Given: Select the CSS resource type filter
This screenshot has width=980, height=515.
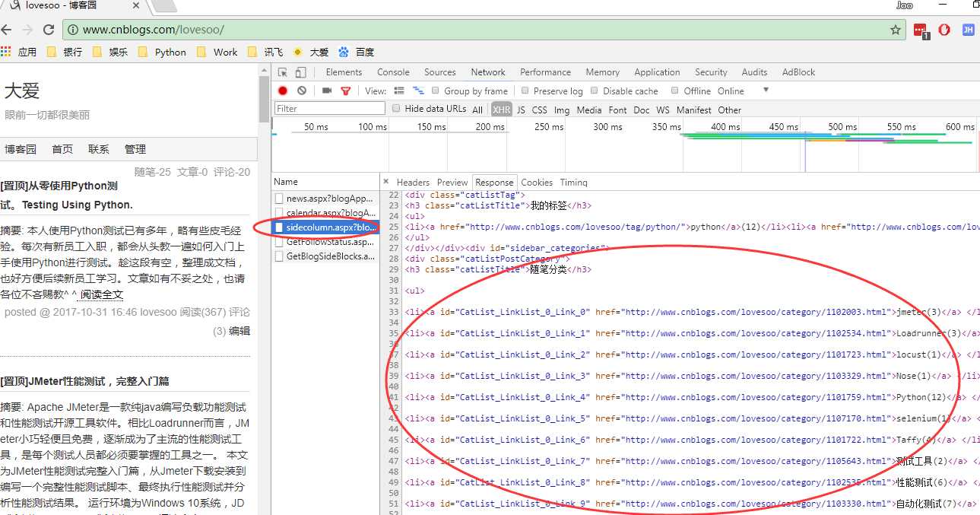Looking at the screenshot, I should [540, 110].
